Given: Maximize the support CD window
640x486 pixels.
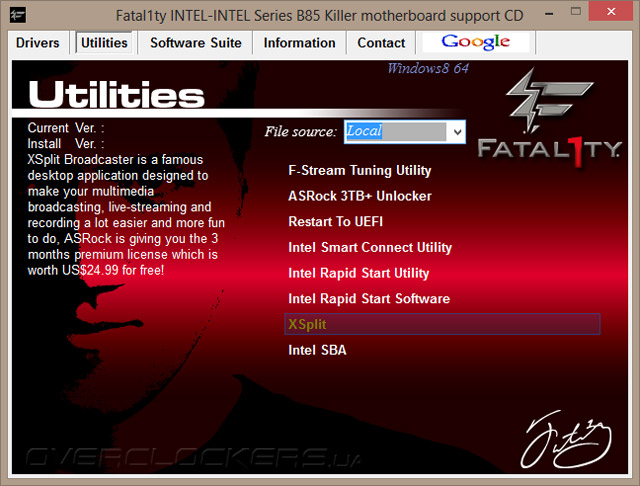Looking at the screenshot, I should 576,12.
